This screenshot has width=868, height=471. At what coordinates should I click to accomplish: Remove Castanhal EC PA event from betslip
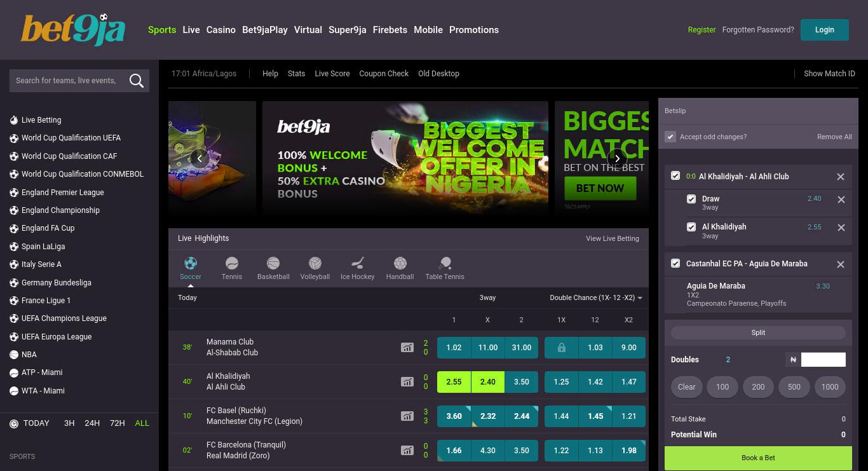(841, 264)
